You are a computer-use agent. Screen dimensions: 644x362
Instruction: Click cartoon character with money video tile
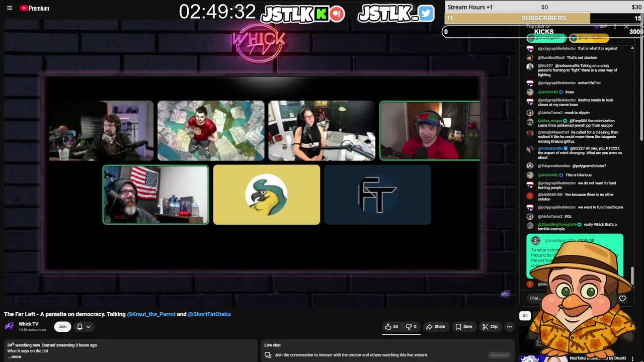click(x=211, y=131)
